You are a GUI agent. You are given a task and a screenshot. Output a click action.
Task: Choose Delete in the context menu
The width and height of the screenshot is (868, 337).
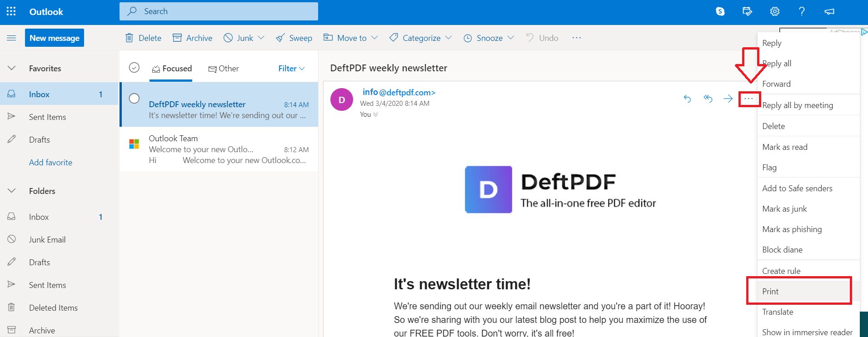(x=808, y=126)
